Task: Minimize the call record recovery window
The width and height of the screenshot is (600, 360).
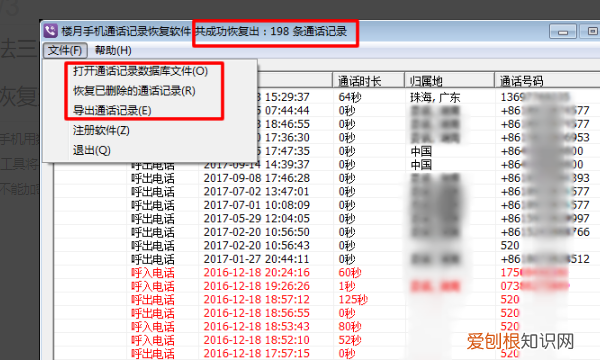Action: click(x=563, y=31)
